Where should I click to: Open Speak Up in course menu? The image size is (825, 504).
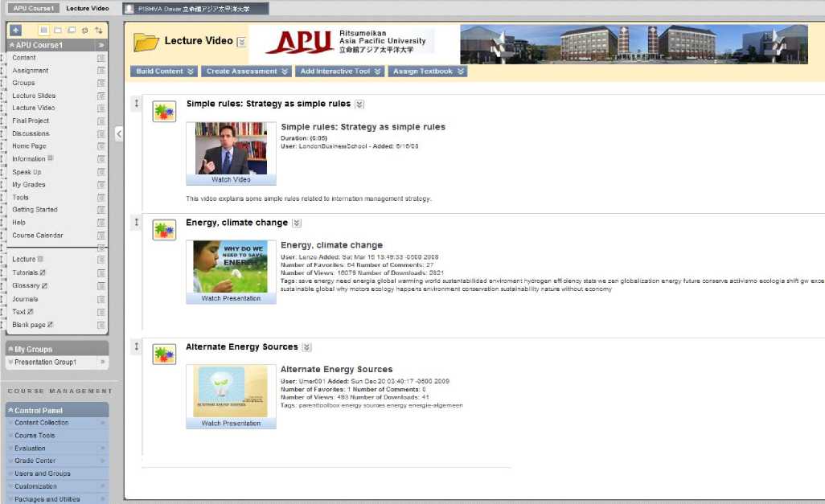coord(27,172)
